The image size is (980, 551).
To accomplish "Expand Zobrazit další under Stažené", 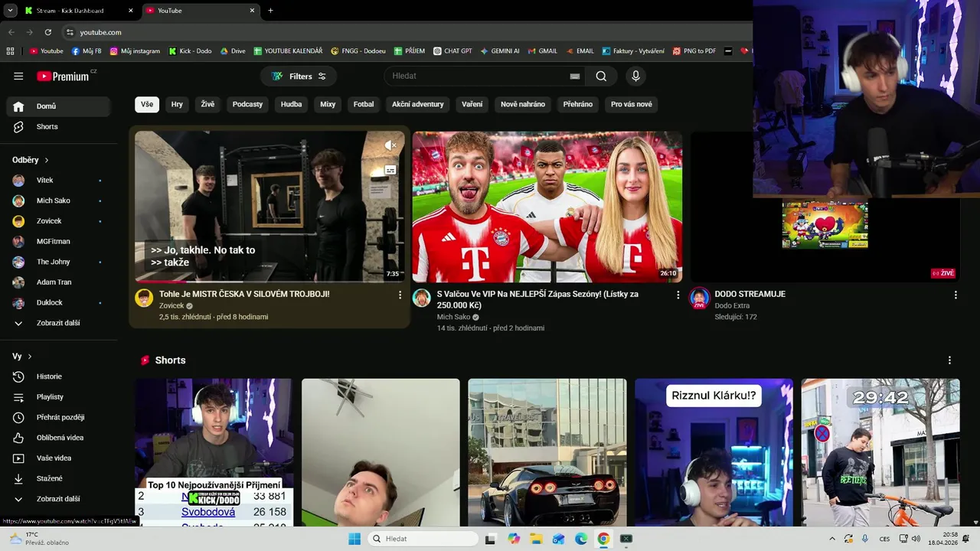I will pyautogui.click(x=59, y=499).
